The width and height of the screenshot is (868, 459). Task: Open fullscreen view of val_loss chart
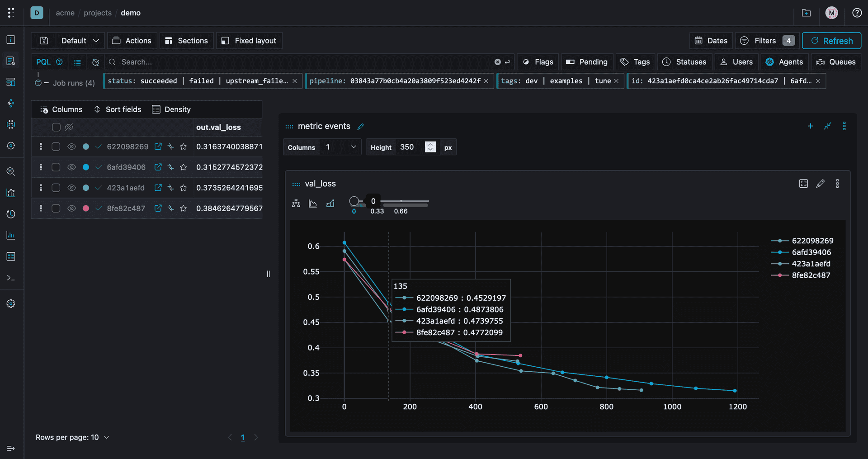click(x=803, y=183)
